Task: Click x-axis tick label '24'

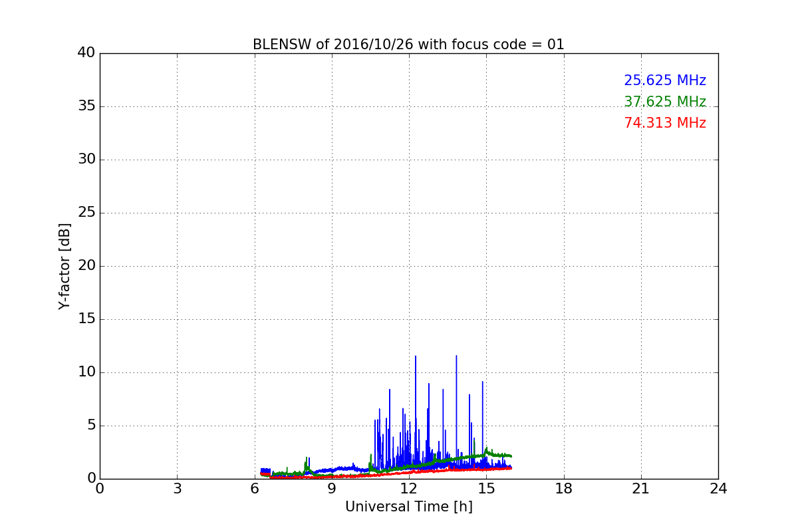Action: (x=718, y=489)
